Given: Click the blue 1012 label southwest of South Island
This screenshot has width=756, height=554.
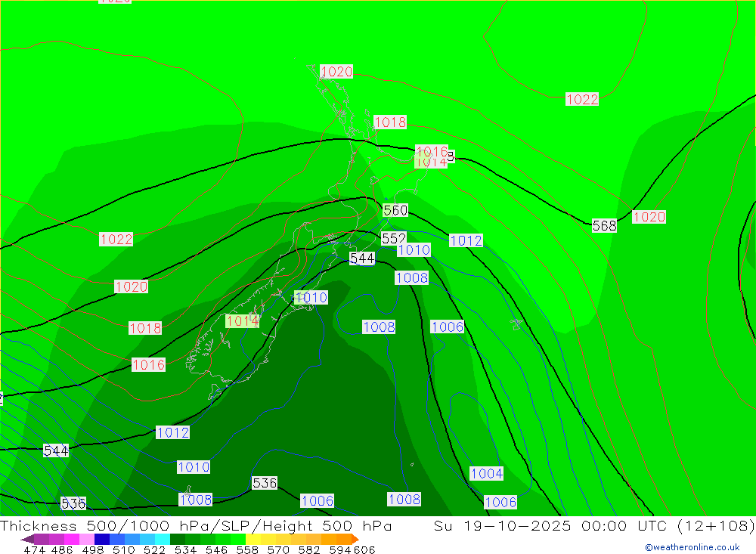Looking at the screenshot, I should [172, 432].
